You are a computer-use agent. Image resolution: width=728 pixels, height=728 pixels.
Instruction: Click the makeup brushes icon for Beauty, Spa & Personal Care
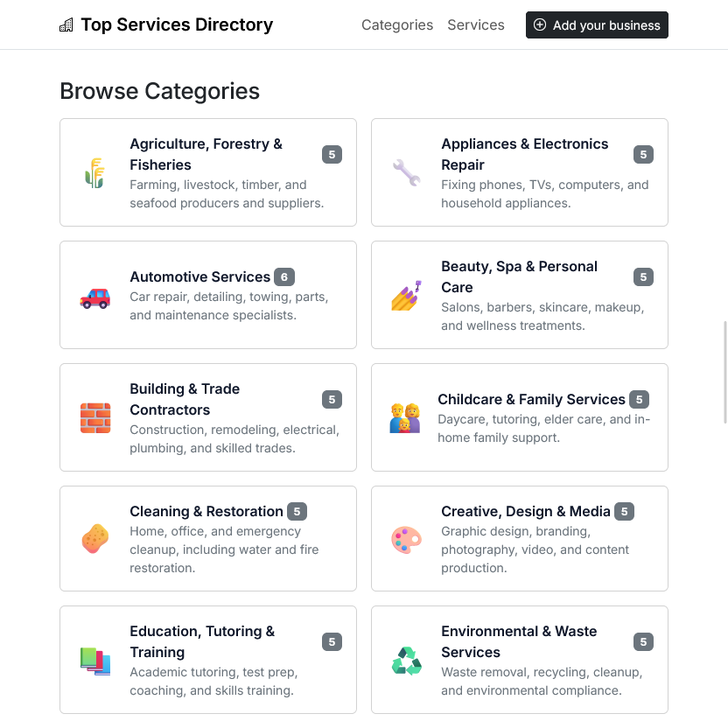click(406, 295)
